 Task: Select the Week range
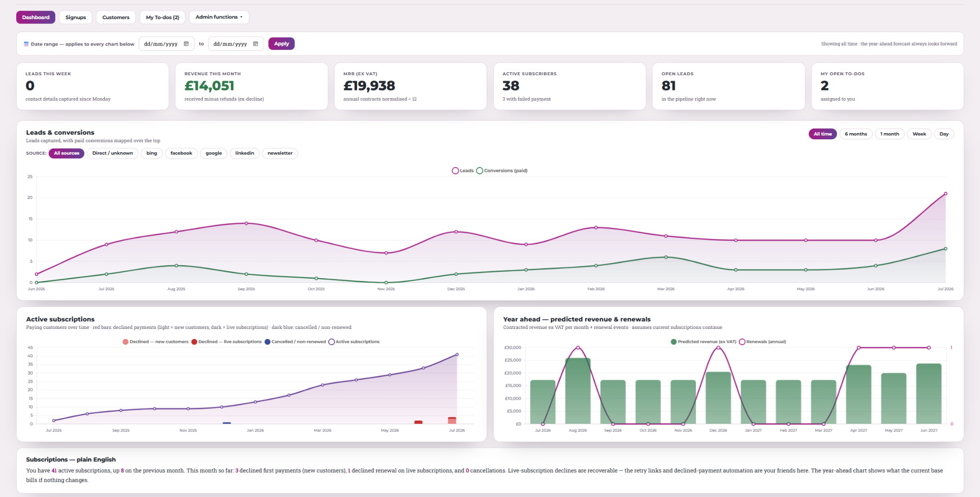pyautogui.click(x=919, y=134)
